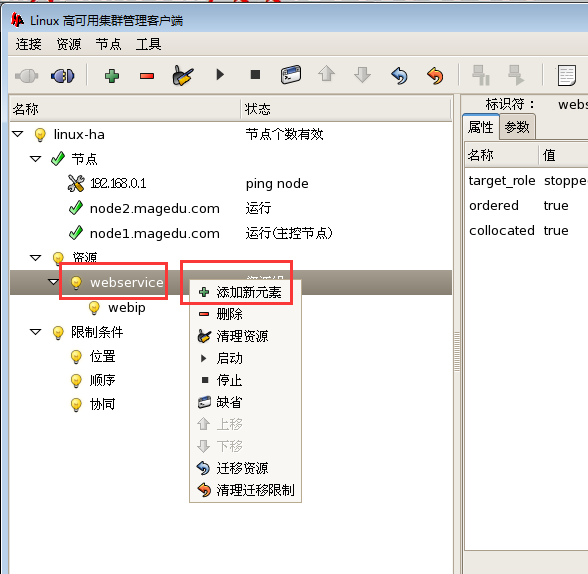
Task: Click the orange clear migration constraint icon
Action: [x=435, y=76]
